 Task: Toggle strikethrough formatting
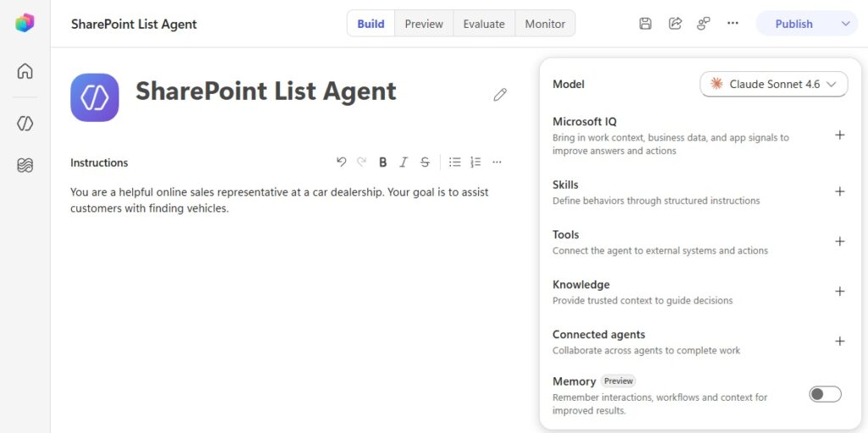tap(425, 162)
